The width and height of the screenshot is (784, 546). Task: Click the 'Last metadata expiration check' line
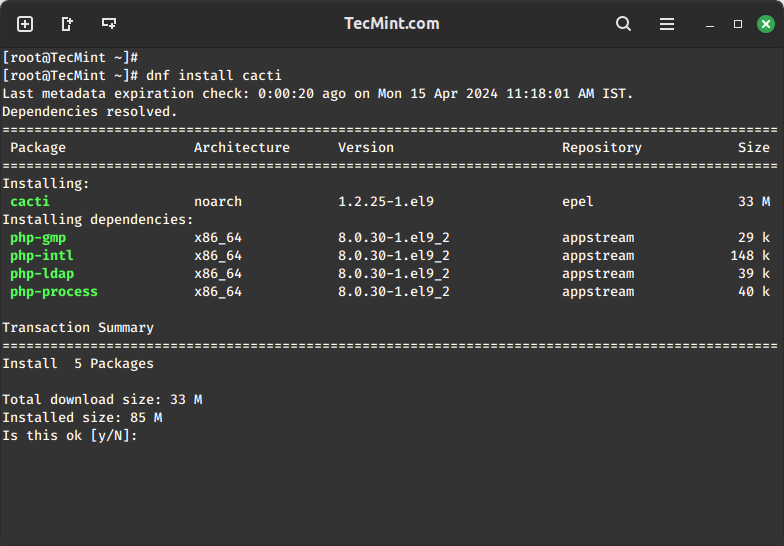[x=318, y=94]
